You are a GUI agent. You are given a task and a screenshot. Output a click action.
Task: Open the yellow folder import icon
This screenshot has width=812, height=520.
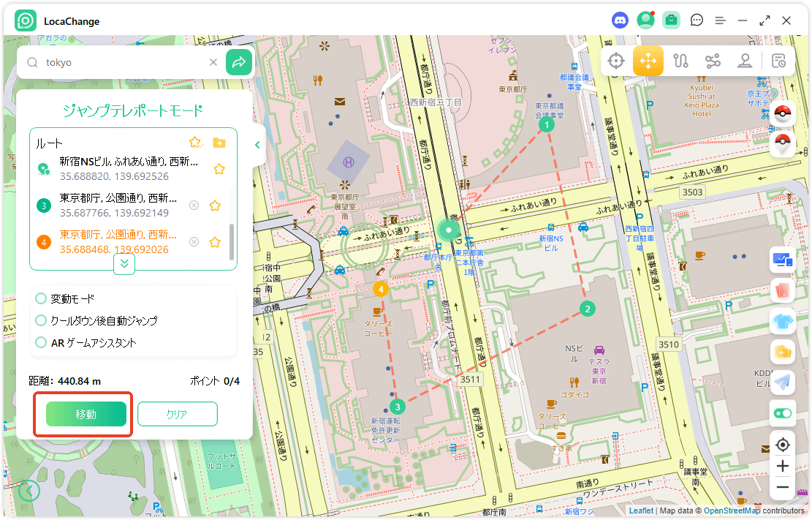coord(783,353)
